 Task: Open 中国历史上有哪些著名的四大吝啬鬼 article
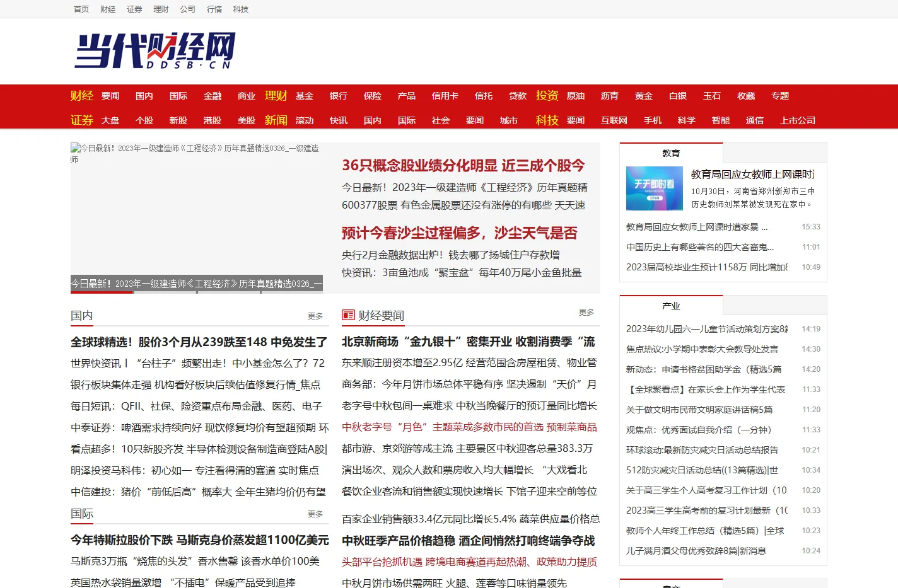click(700, 247)
